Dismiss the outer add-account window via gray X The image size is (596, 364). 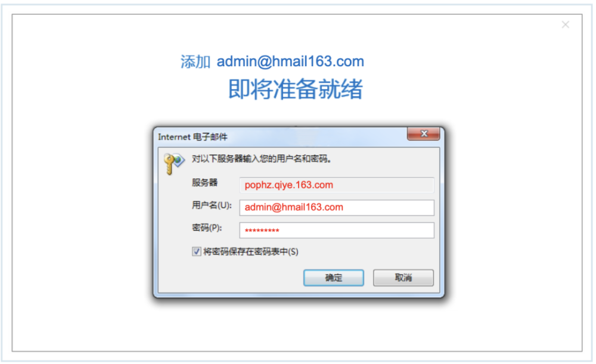pos(565,24)
